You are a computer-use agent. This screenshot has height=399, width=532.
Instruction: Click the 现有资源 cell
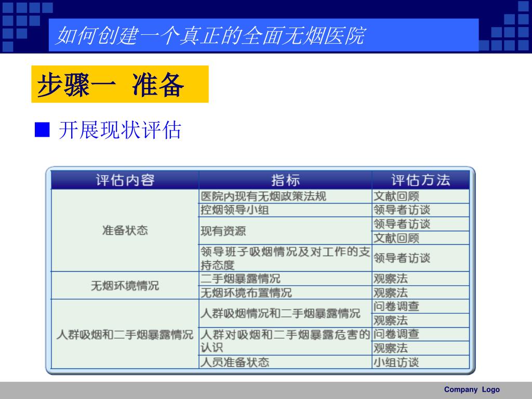pyautogui.click(x=285, y=231)
